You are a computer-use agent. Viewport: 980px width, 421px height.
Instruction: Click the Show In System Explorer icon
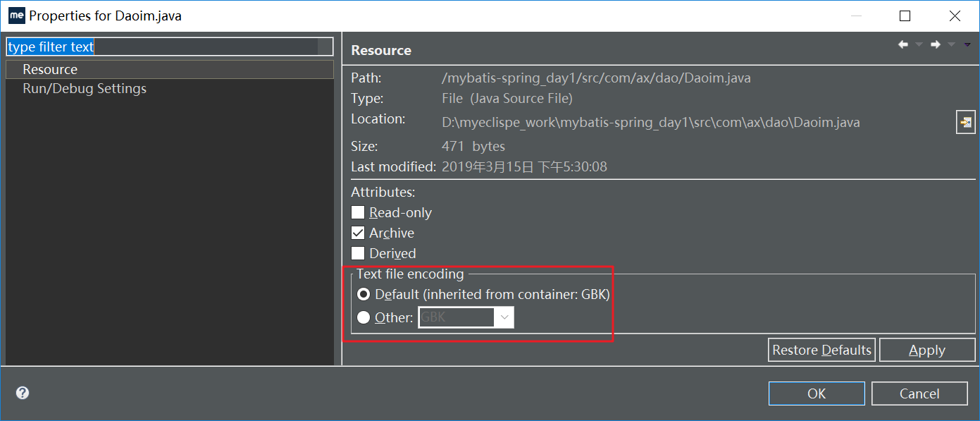point(965,122)
